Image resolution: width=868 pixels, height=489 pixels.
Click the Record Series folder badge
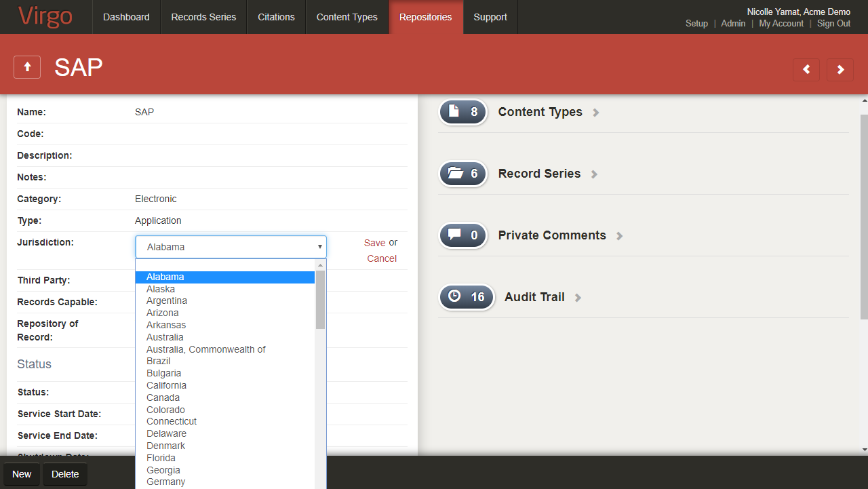point(463,174)
